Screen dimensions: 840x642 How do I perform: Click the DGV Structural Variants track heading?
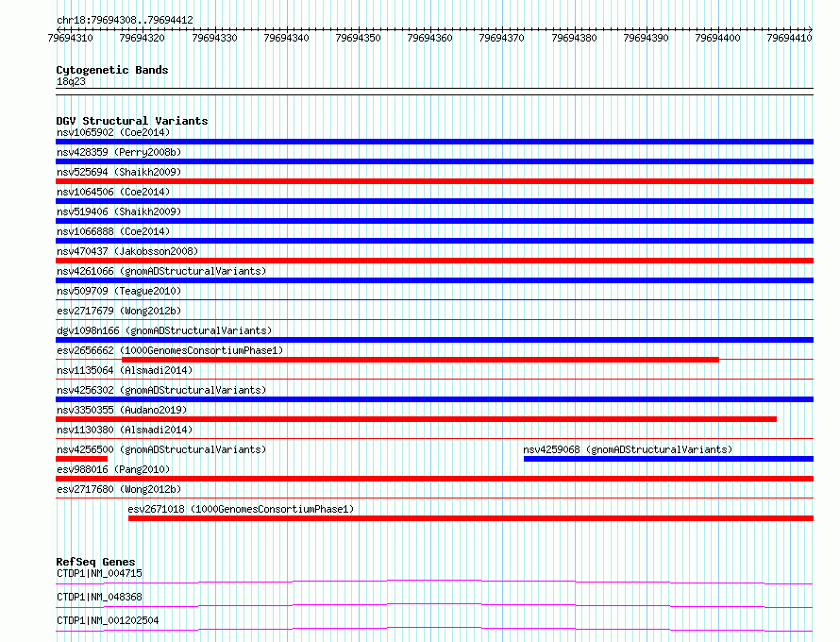click(x=132, y=121)
